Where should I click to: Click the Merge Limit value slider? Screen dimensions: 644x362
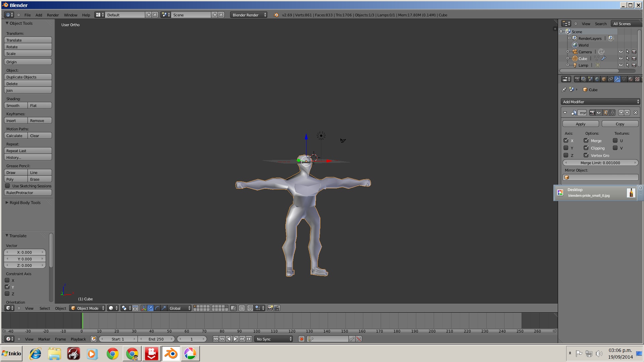[x=600, y=163]
